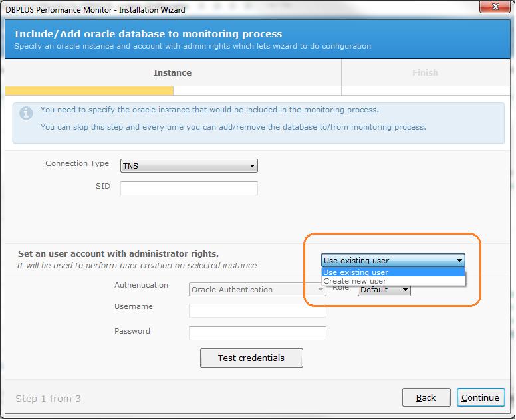The height and width of the screenshot is (420, 516).
Task: Click the 'Password' field label
Action: tap(132, 331)
